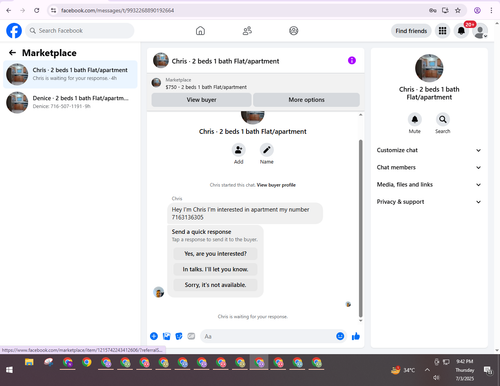This screenshot has width=500, height=386.
Task: Click the Chris profile thumbnail in right panel
Action: point(429,68)
